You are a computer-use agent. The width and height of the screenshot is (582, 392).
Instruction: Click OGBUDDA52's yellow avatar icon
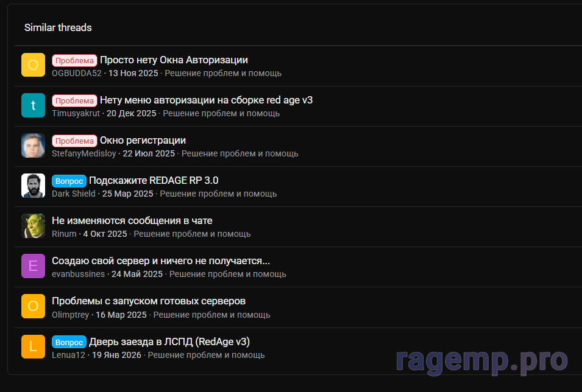[33, 65]
